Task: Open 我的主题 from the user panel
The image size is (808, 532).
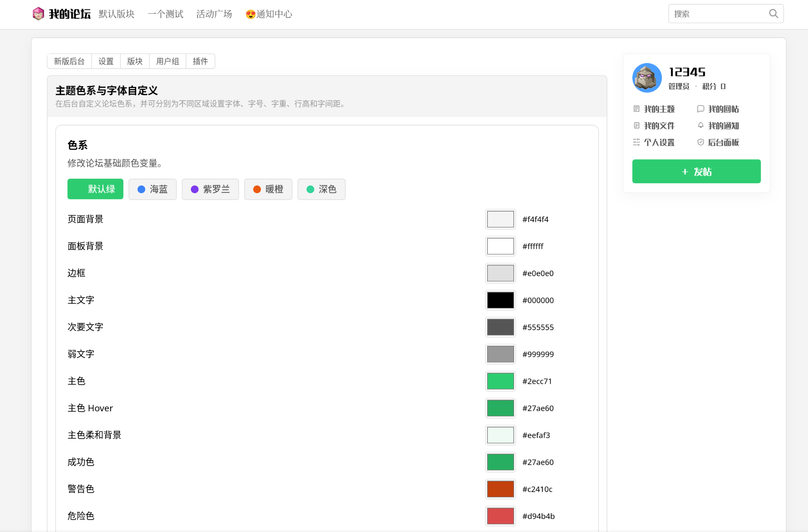Action: click(654, 109)
